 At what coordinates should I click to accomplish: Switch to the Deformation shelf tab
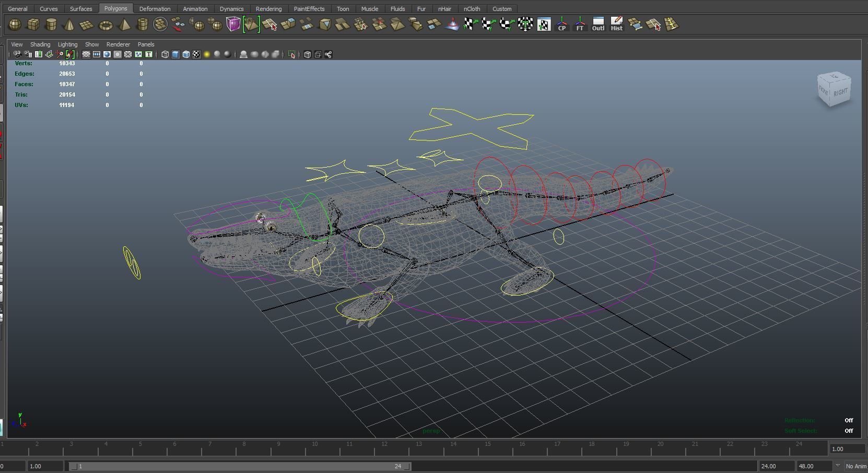[x=155, y=9]
